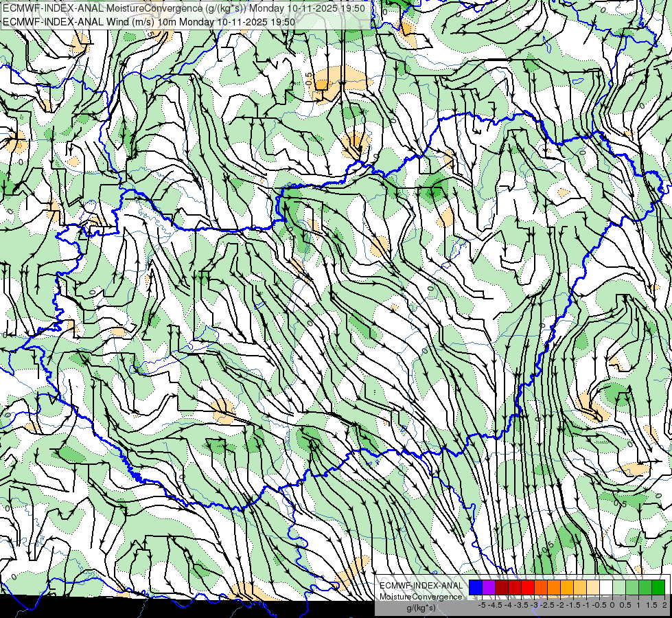672x618 pixels.
Task: Select the darkest green swatch ending at 2
Action: (x=658, y=588)
